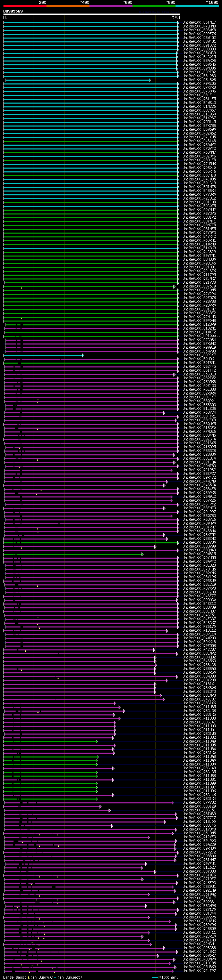Select label UniRef100_P26170
This screenshot has width=222, height=980.
(199, 626)
